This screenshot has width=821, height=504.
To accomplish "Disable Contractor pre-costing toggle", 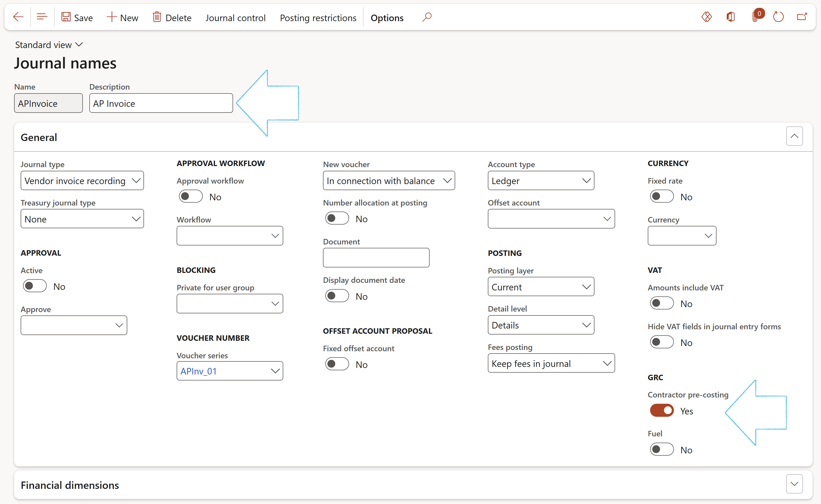I will 662,411.
